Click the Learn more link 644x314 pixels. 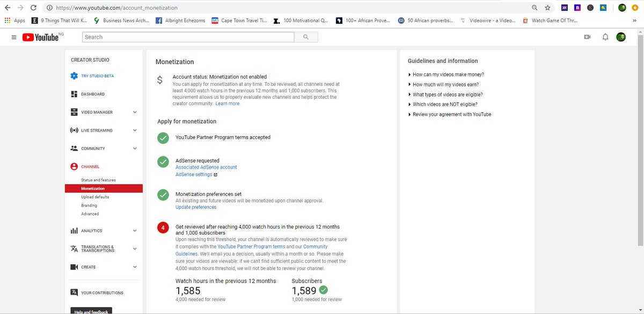[x=228, y=104]
